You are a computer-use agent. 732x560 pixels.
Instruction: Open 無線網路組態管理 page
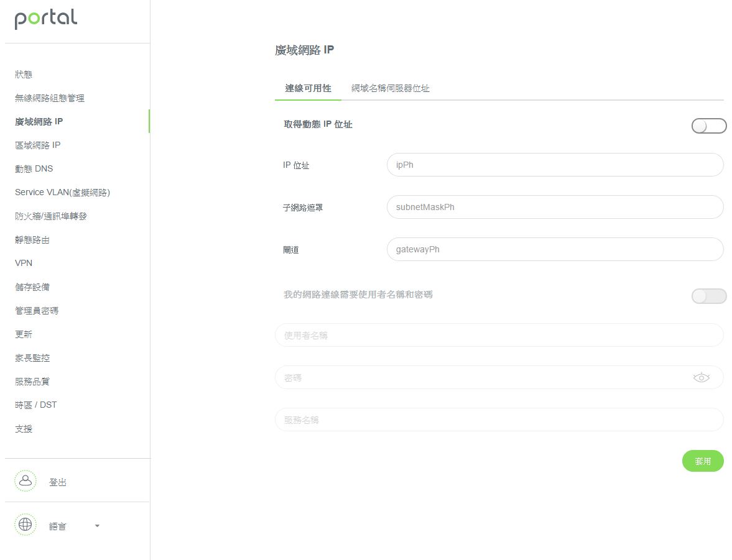click(50, 98)
